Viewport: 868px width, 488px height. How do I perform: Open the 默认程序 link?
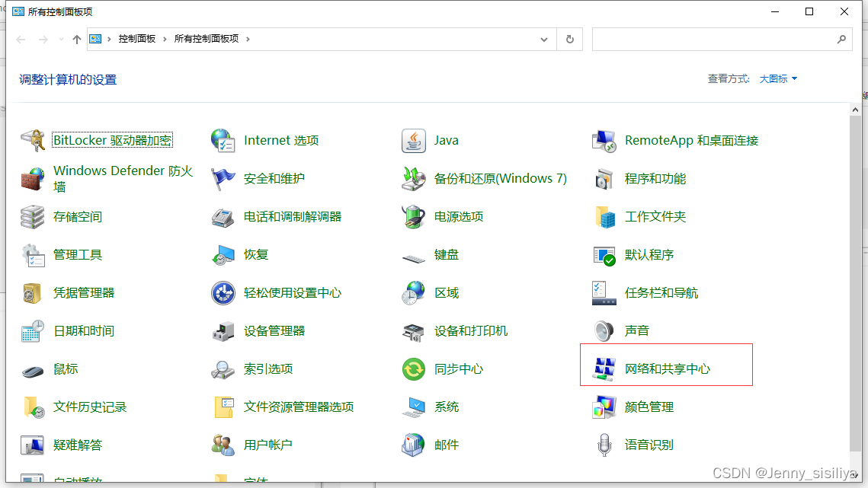[649, 255]
